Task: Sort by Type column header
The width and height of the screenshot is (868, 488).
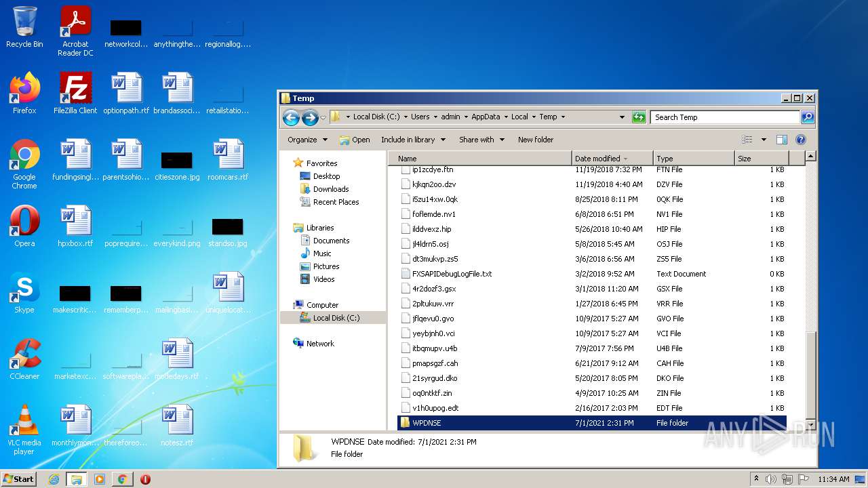Action: (x=694, y=159)
